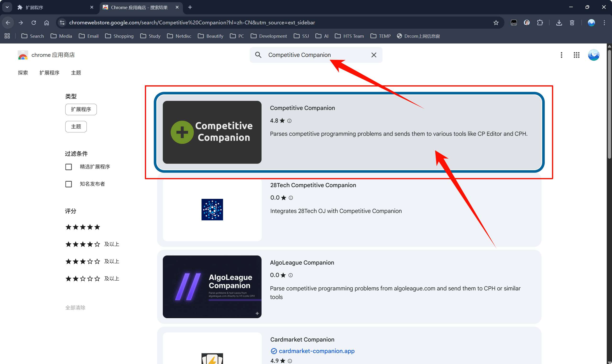Filter by five-star rating
612x364 pixels.
[x=83, y=227]
